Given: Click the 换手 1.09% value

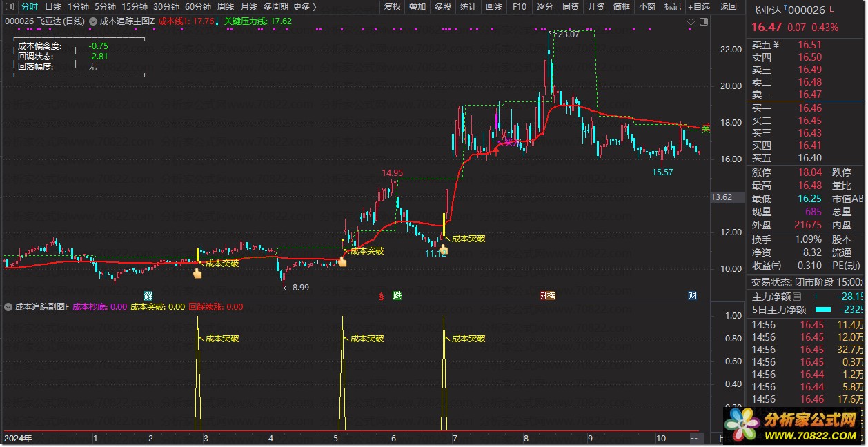Looking at the screenshot, I should click(x=809, y=239).
